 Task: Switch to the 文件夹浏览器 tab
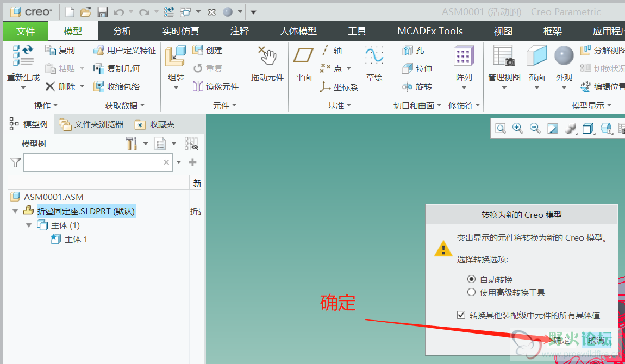(x=92, y=124)
